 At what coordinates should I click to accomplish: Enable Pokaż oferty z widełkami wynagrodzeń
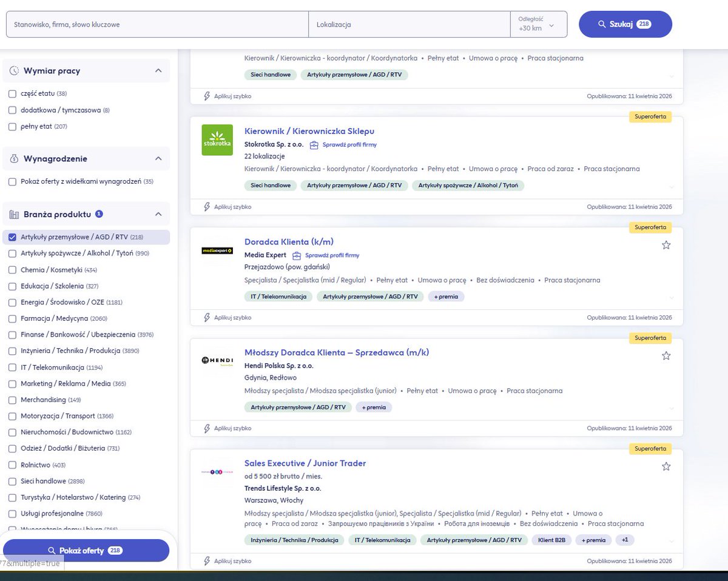coord(12,181)
